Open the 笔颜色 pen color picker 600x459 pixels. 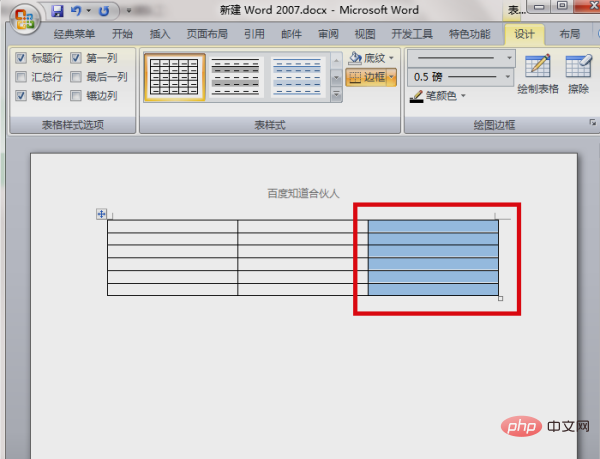tap(438, 96)
